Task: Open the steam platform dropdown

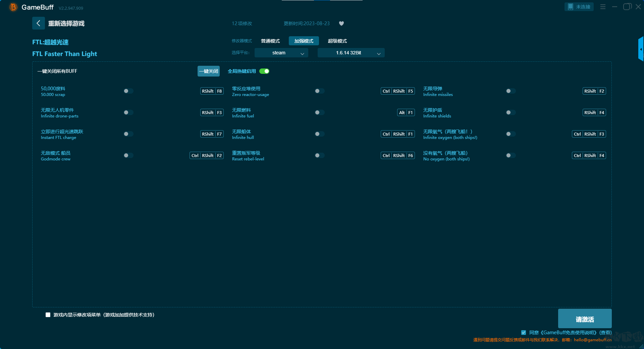Action: [x=281, y=53]
